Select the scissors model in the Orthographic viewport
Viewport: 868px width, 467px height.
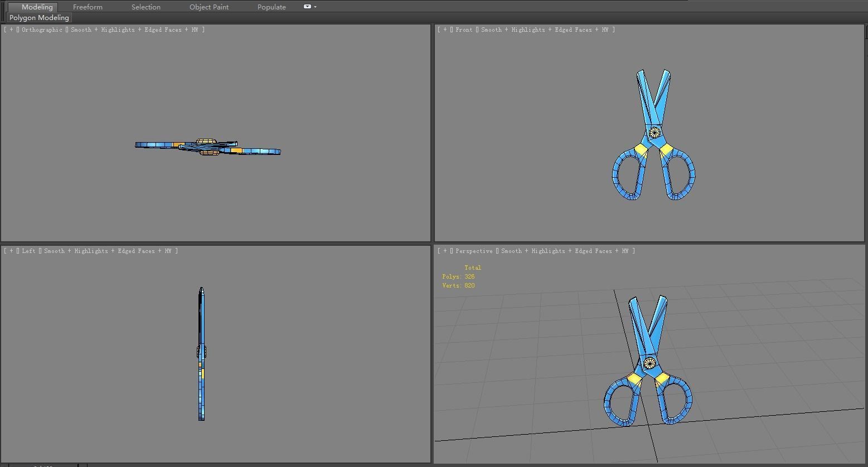pyautogui.click(x=208, y=148)
